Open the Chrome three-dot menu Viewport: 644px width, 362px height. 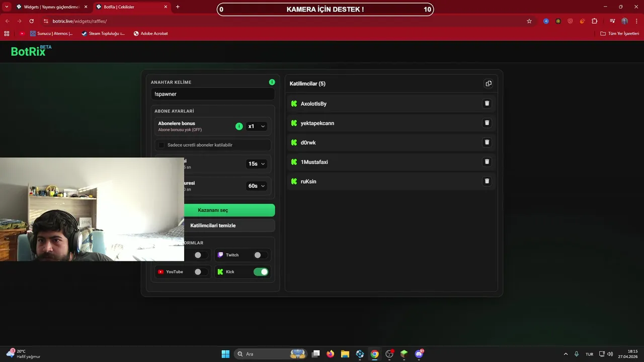coord(636,21)
